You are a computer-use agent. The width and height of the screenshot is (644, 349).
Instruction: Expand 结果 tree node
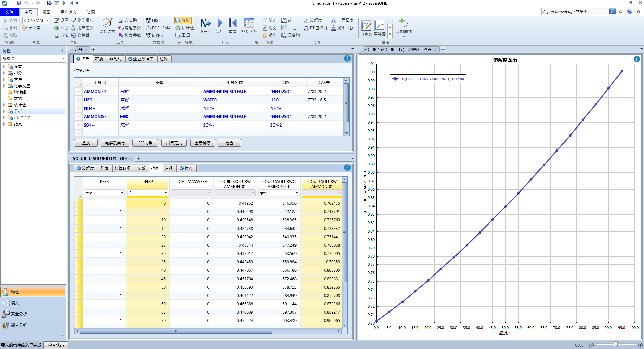[x=4, y=124]
